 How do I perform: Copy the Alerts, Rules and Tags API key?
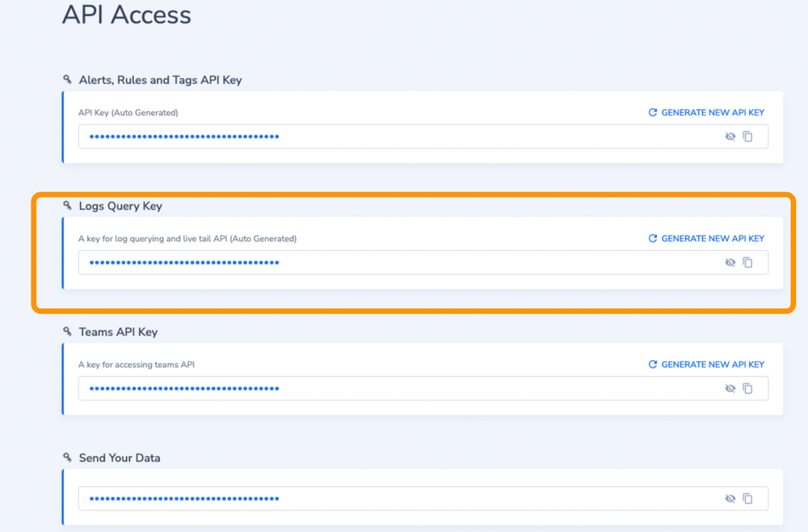pos(747,136)
